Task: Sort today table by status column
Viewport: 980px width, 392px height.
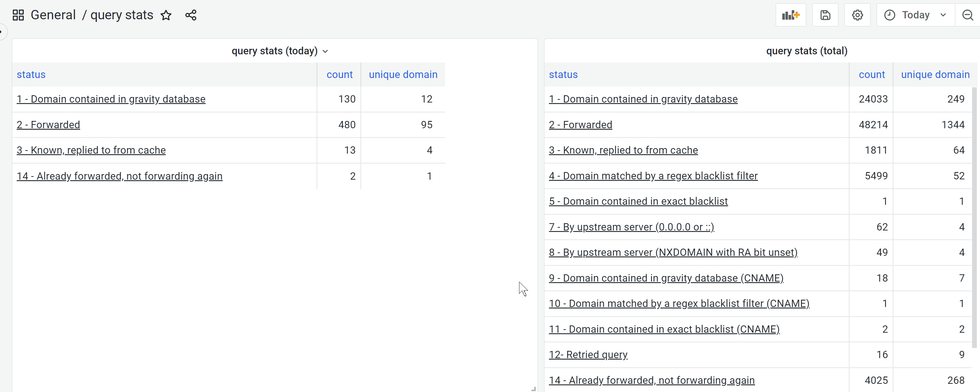Action: (x=31, y=75)
